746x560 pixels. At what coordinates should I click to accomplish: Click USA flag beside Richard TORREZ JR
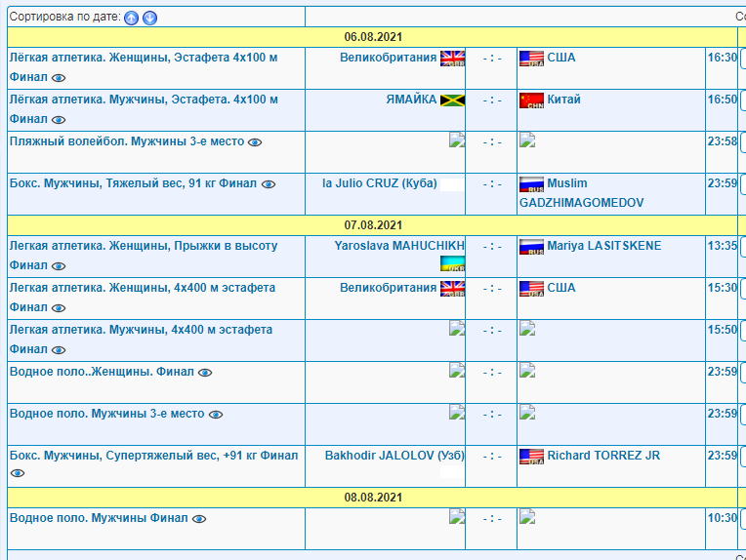pos(531,457)
